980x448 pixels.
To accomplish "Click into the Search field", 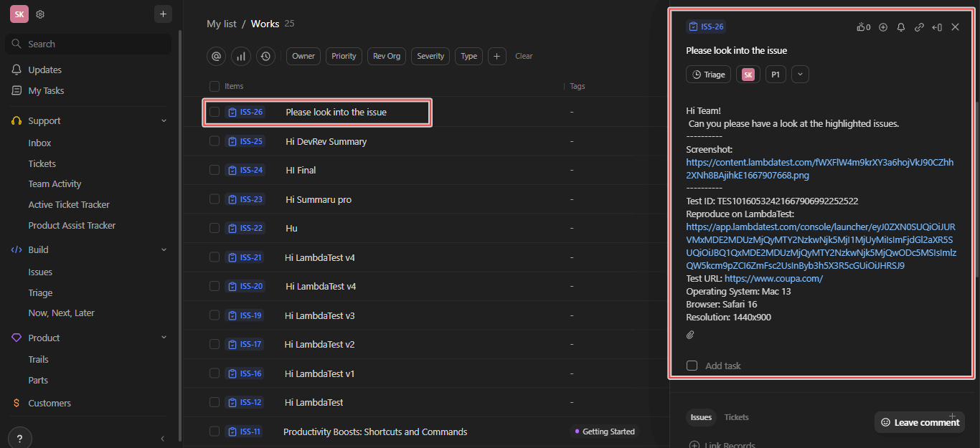I will [90, 44].
